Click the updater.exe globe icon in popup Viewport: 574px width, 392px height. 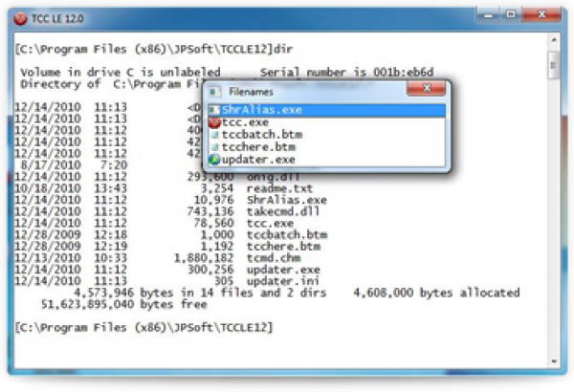(214, 160)
